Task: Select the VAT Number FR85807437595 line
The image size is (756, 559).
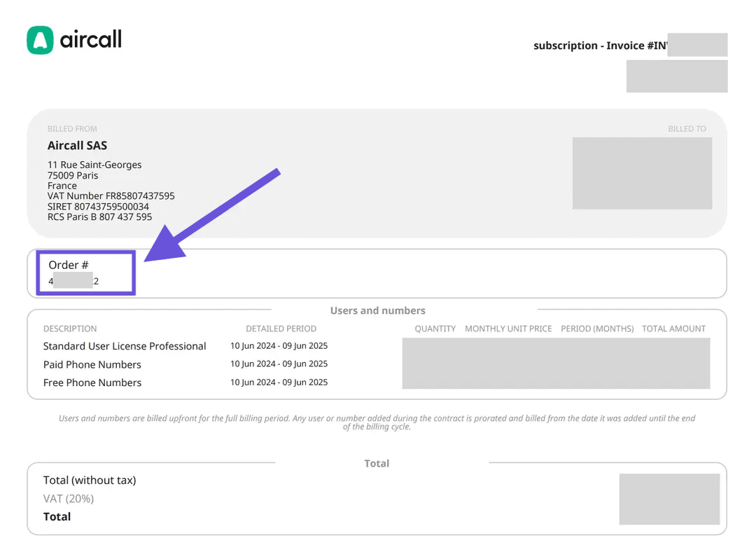Action: tap(111, 196)
